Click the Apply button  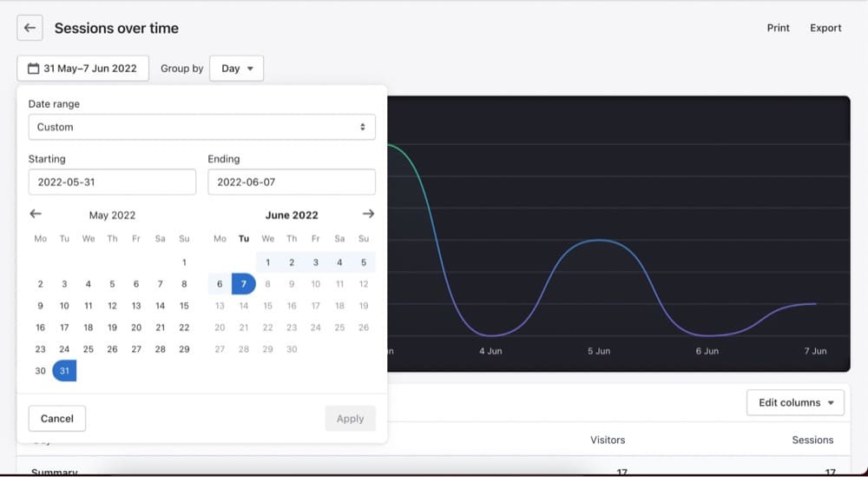[351, 418]
